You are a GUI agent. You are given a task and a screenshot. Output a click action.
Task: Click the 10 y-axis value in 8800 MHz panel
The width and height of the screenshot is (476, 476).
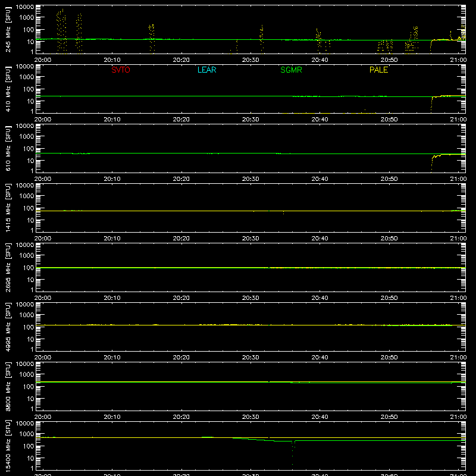(30, 399)
